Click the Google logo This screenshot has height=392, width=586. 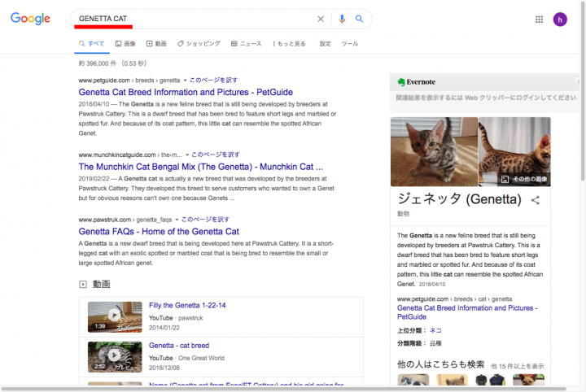[30, 18]
